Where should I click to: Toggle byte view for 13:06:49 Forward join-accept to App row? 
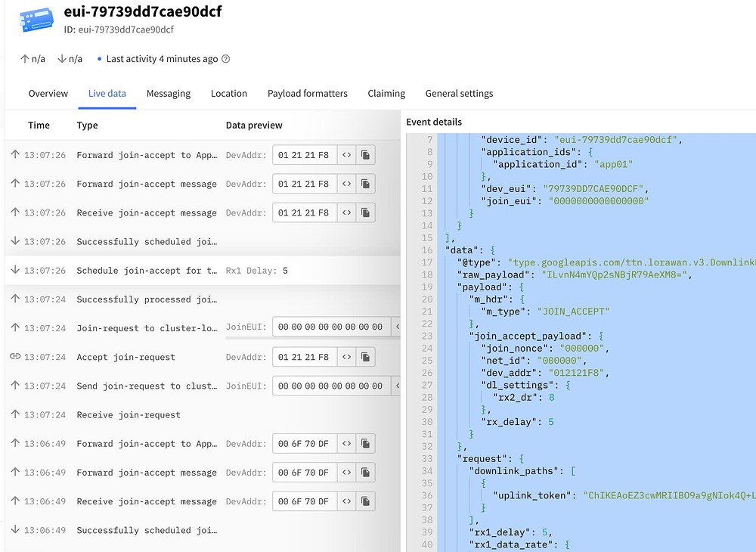coord(347,444)
